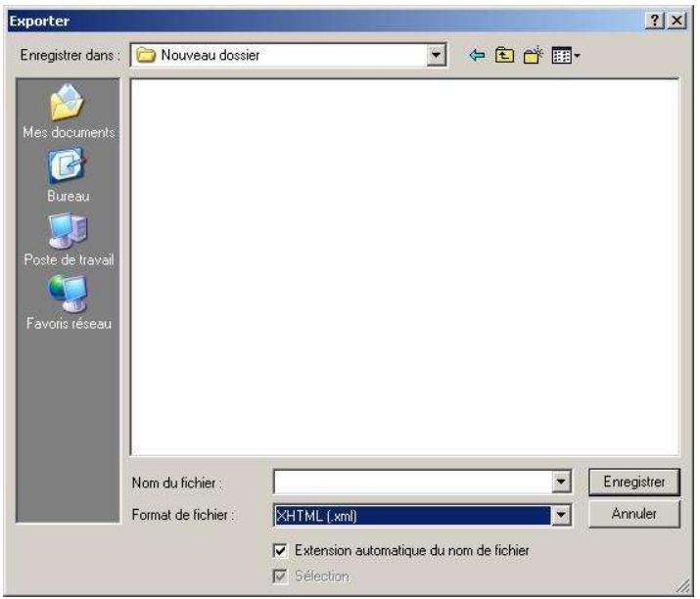Image resolution: width=700 pixels, height=599 pixels.
Task: Click the Annuler button
Action: point(634,514)
